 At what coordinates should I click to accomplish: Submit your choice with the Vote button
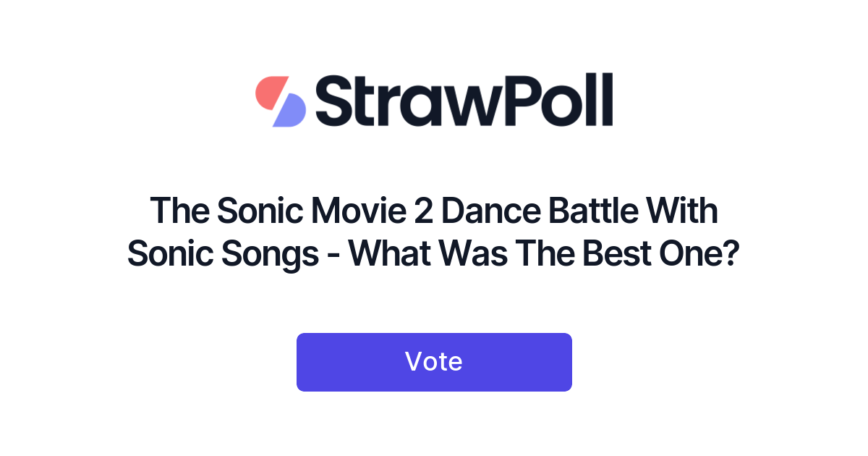(434, 361)
